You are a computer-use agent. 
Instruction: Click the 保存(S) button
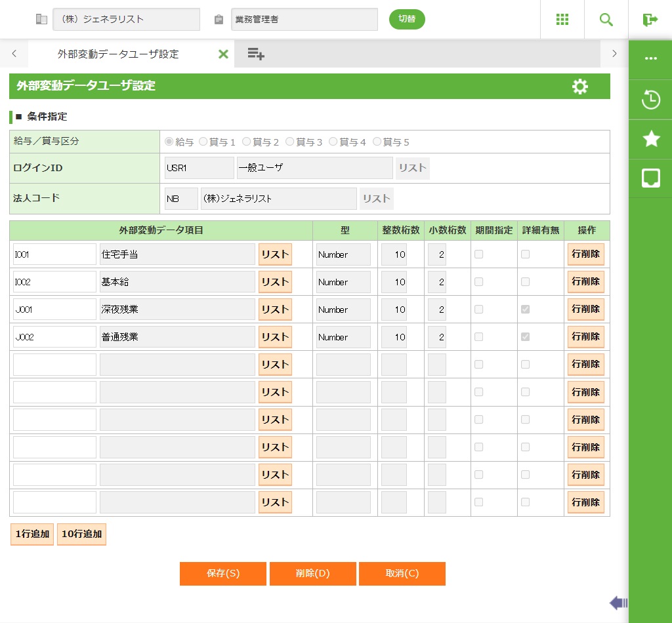pyautogui.click(x=223, y=573)
